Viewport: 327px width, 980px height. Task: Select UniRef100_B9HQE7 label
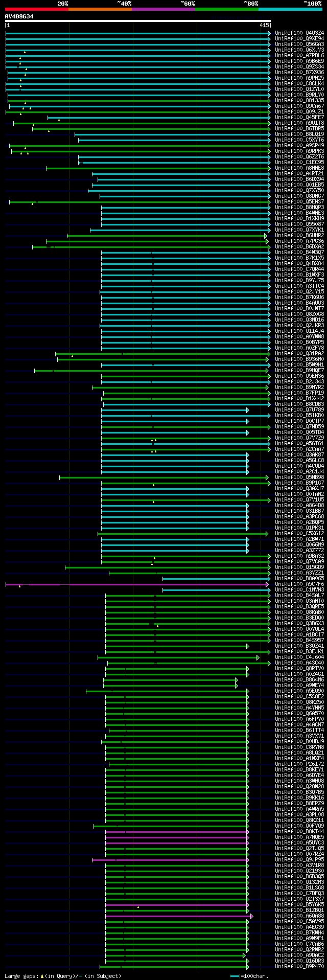click(x=299, y=371)
